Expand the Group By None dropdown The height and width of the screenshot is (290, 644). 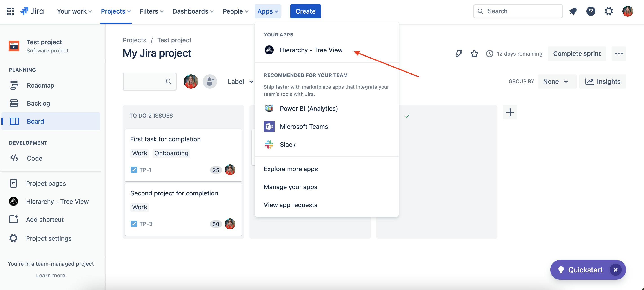pyautogui.click(x=557, y=81)
